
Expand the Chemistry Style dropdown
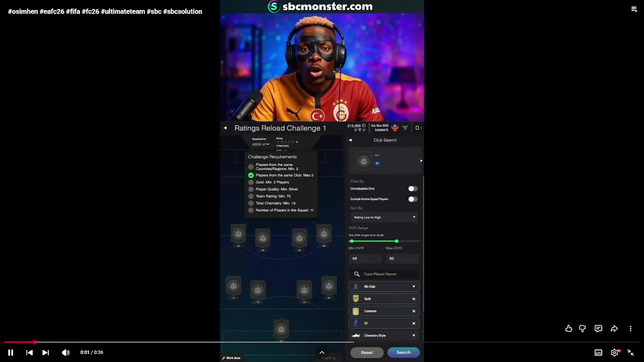click(x=384, y=335)
